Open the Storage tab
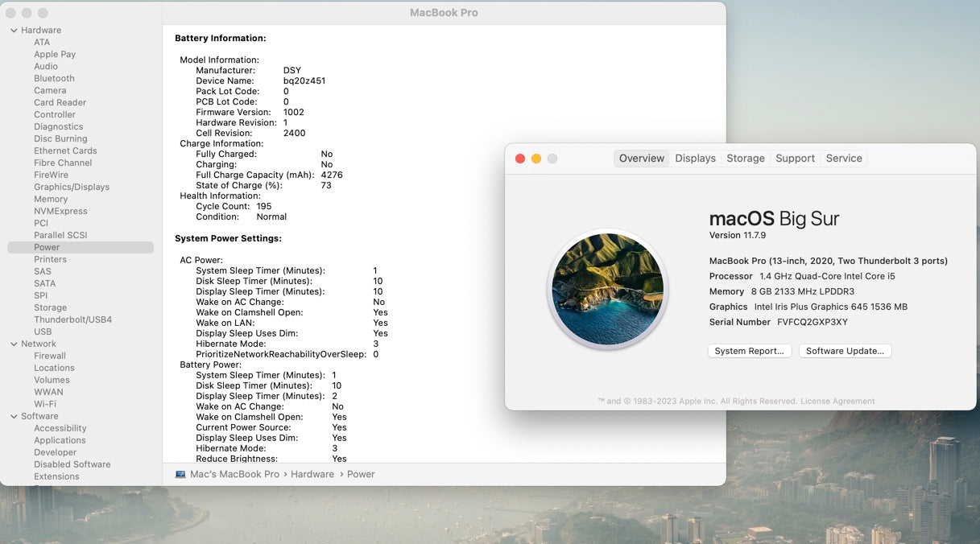Viewport: 980px width, 544px height. (745, 159)
